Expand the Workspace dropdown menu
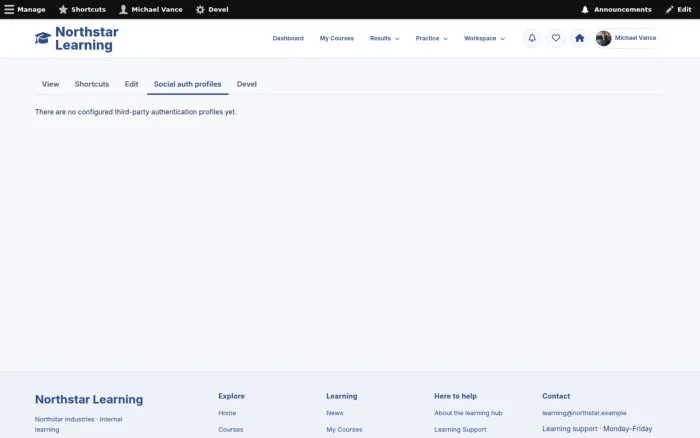Viewport: 700px width, 438px height. pyautogui.click(x=484, y=38)
